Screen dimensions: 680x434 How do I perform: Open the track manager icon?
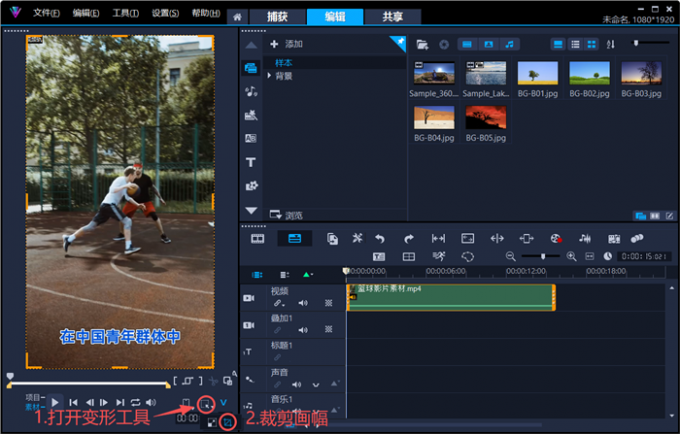[284, 275]
